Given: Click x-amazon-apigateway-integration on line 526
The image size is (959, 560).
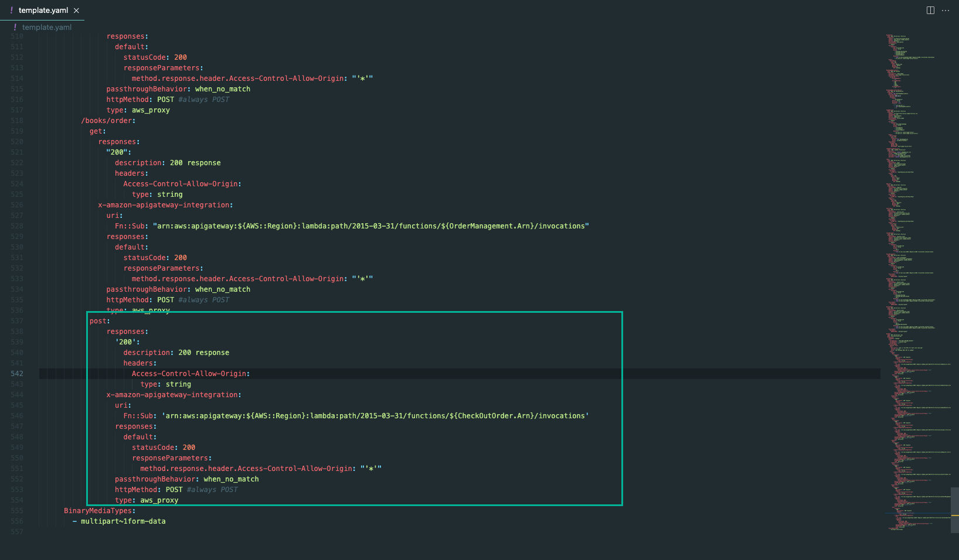Looking at the screenshot, I should coord(165,205).
